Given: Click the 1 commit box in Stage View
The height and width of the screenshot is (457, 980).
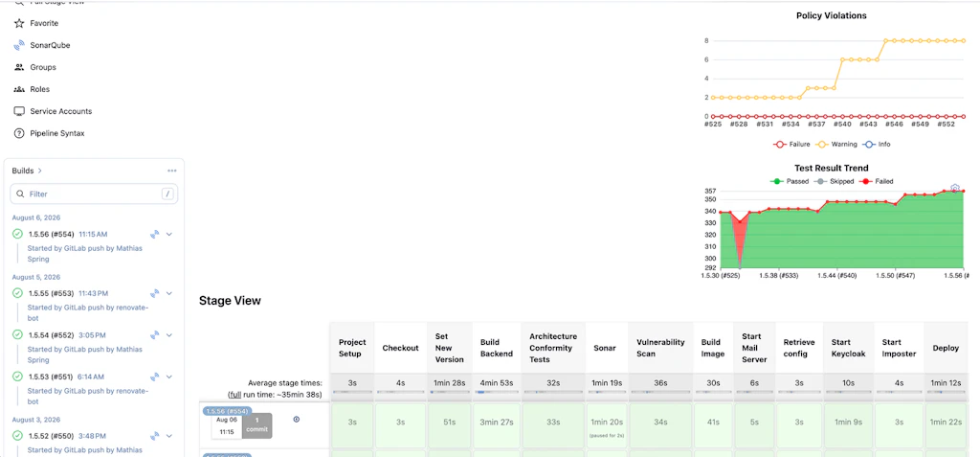Looking at the screenshot, I should coord(256,425).
